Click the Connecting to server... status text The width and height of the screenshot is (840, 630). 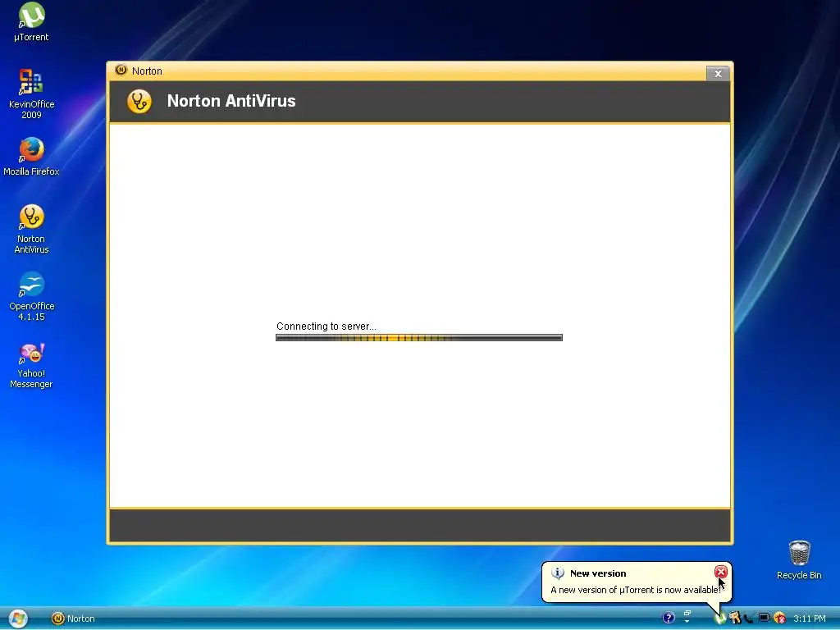pyautogui.click(x=326, y=326)
